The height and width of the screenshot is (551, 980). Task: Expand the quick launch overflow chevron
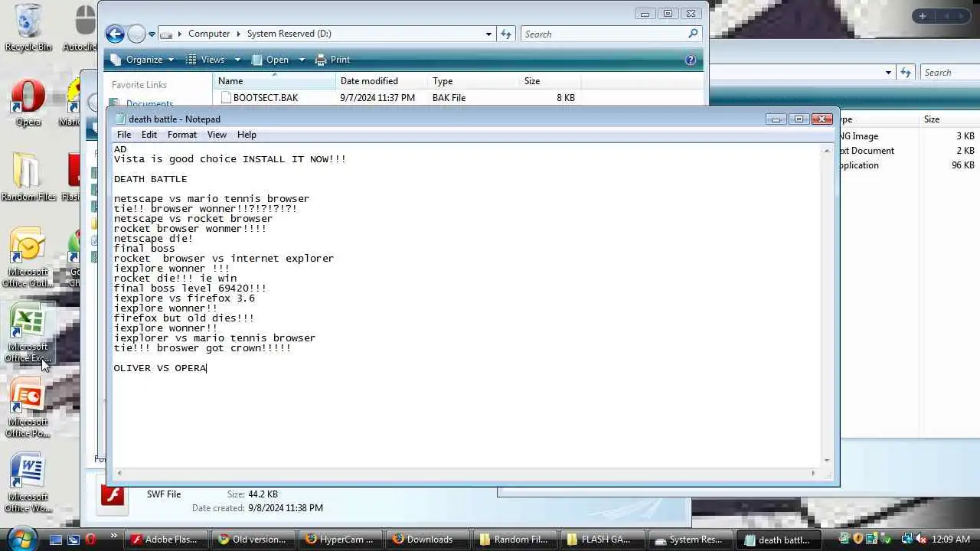pos(114,536)
